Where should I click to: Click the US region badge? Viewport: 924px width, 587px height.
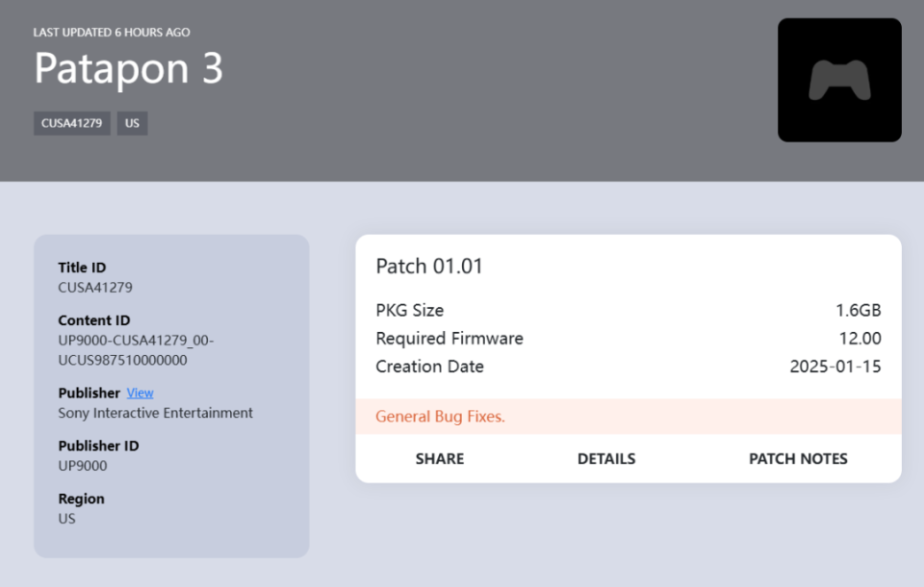coord(132,123)
